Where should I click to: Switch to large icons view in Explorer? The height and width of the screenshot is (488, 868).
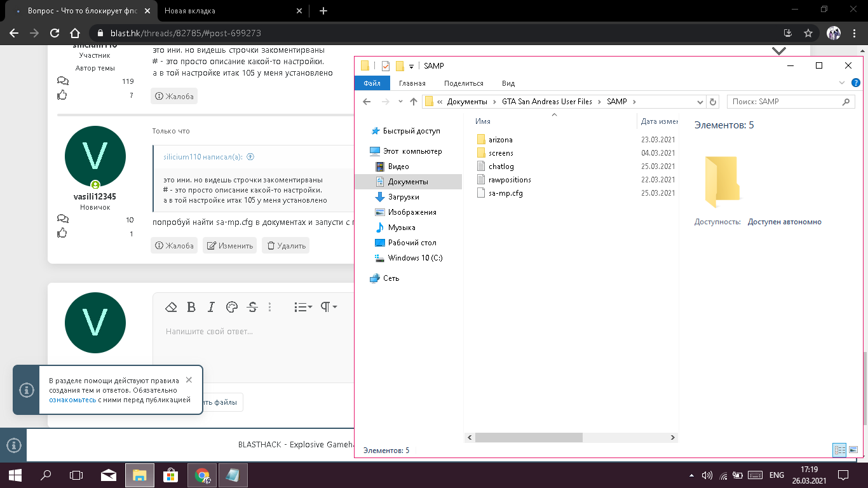(x=853, y=450)
